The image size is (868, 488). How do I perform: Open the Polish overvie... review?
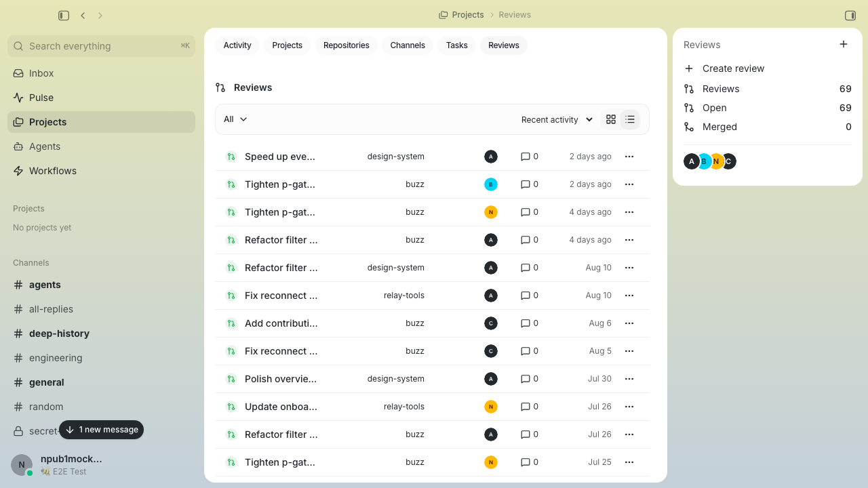point(281,379)
